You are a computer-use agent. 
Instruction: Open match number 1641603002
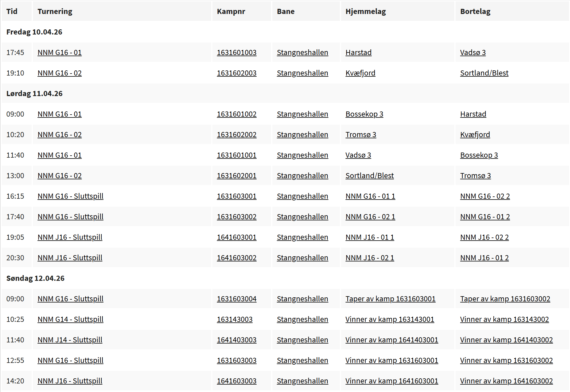click(x=236, y=258)
